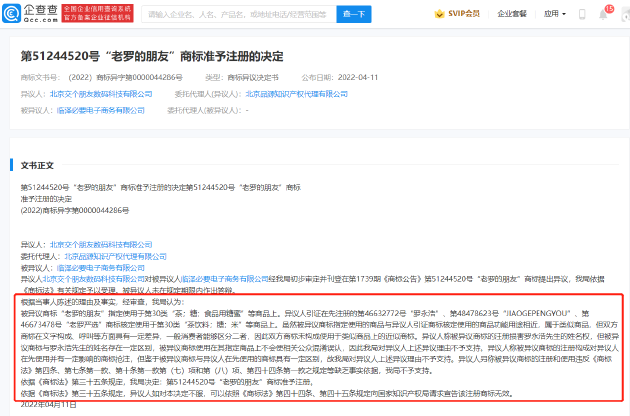Open 被异议人 company link in document body list
This screenshot has height=416, width=630.
(101, 268)
